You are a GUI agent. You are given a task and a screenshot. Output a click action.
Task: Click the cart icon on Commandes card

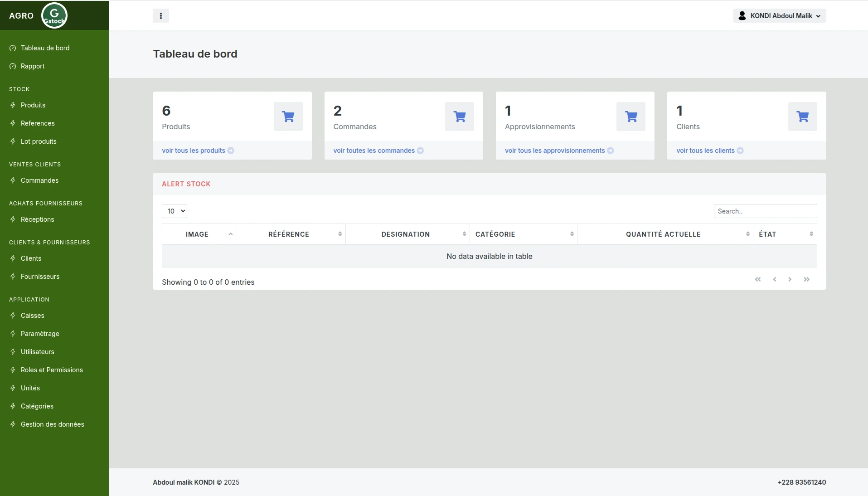[x=459, y=117]
